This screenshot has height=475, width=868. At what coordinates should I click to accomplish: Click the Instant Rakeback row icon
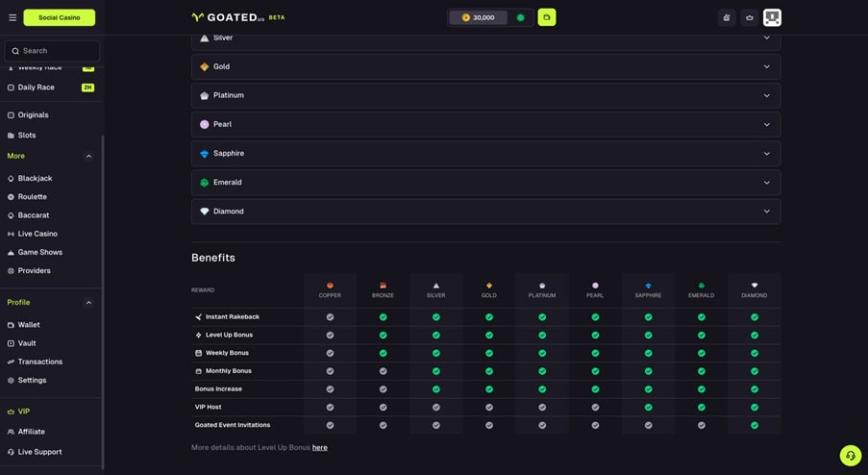pyautogui.click(x=198, y=316)
